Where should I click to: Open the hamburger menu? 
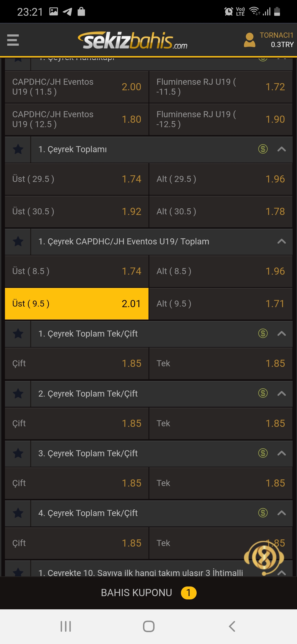[x=13, y=40]
